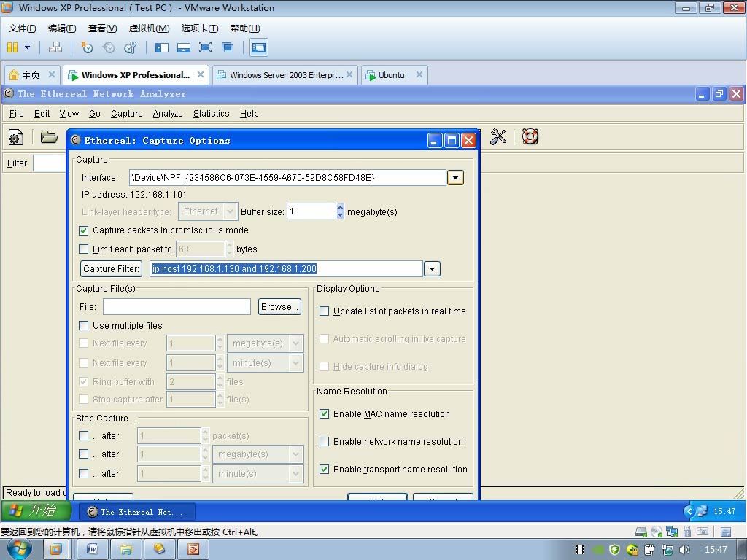
Task: Toggle the VMware library sidebar view icon
Action: pos(162,47)
